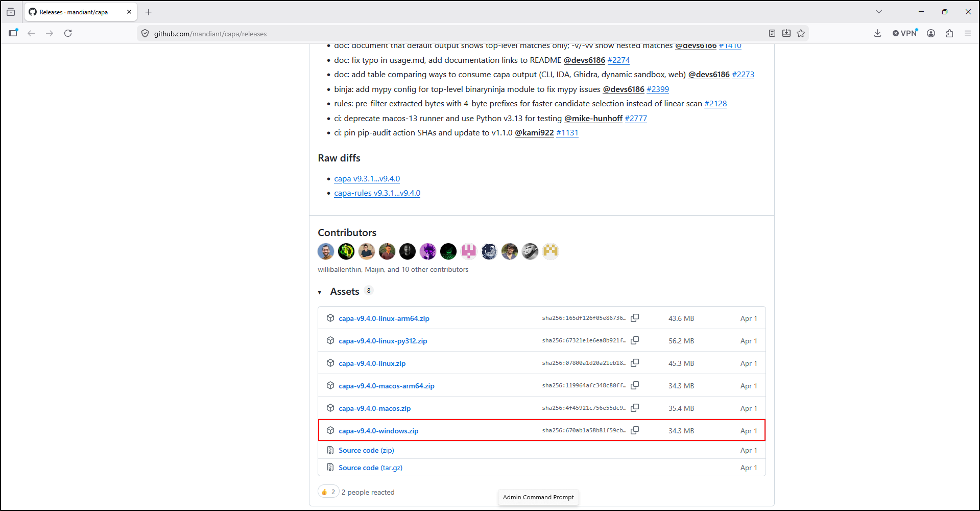Open the extensions panel

pos(949,33)
